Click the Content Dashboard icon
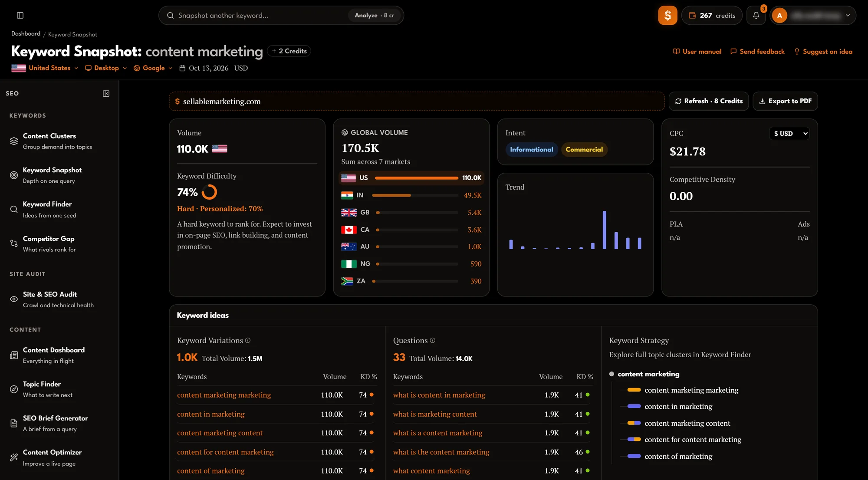868x480 pixels. (14, 355)
